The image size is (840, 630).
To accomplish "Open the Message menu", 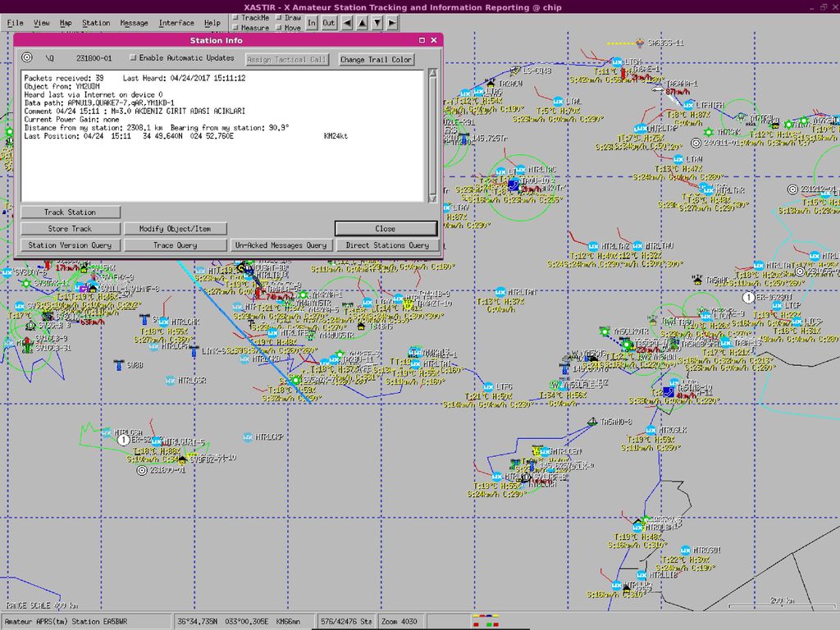I will pos(134,23).
